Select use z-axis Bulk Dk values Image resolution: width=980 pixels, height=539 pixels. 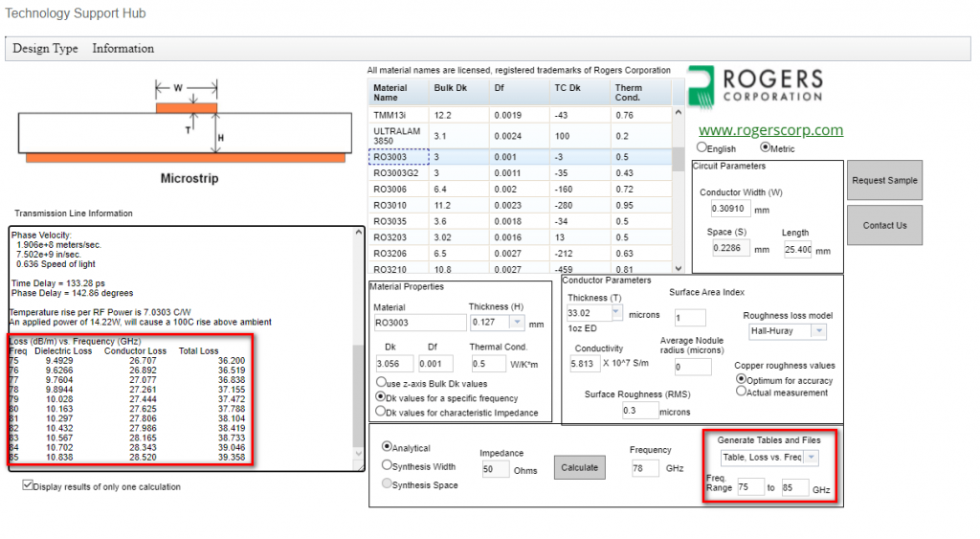[381, 382]
